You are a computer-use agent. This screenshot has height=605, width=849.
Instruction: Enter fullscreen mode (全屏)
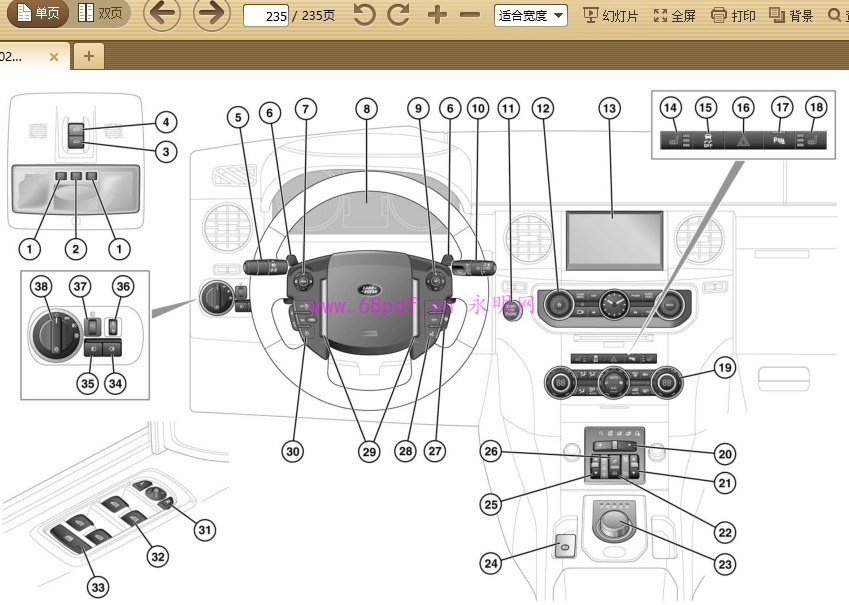coord(675,15)
